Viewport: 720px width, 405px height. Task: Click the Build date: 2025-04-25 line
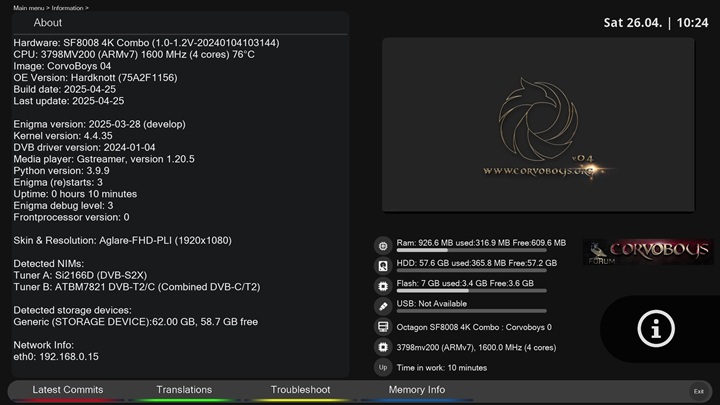tap(64, 89)
